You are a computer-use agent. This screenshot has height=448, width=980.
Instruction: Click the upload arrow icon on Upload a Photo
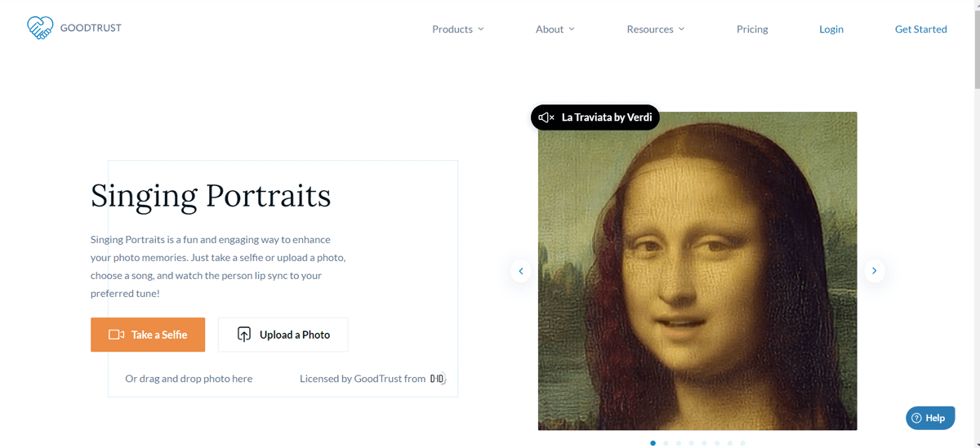coord(244,335)
